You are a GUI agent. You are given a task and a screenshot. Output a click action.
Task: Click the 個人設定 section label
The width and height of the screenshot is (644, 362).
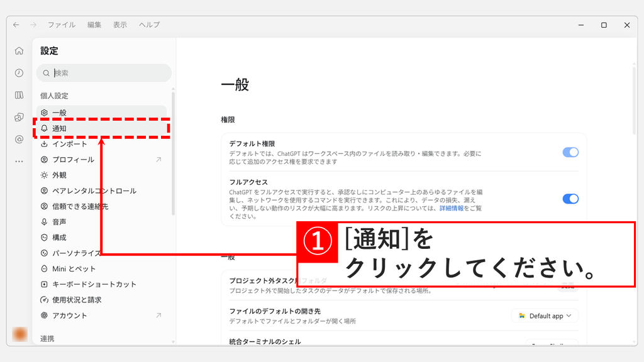[54, 96]
